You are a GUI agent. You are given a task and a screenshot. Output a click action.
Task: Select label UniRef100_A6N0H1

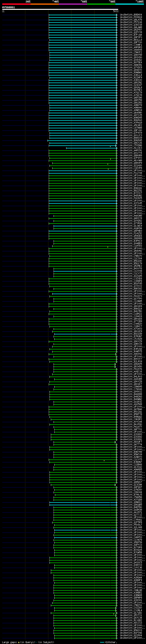point(131,65)
